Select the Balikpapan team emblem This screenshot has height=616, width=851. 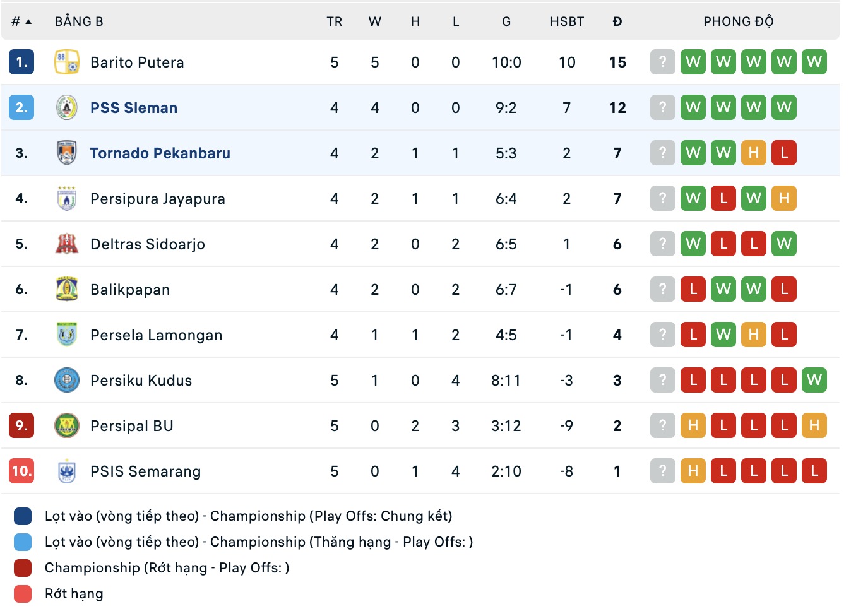66,289
